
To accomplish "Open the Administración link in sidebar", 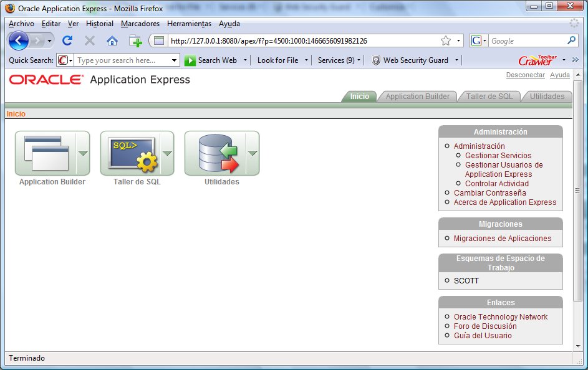I will 480,146.
